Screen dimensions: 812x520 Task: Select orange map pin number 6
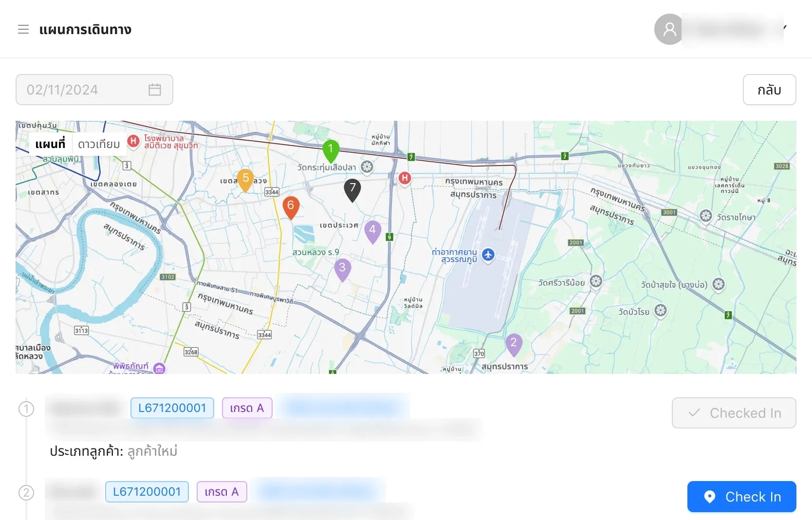tap(291, 208)
